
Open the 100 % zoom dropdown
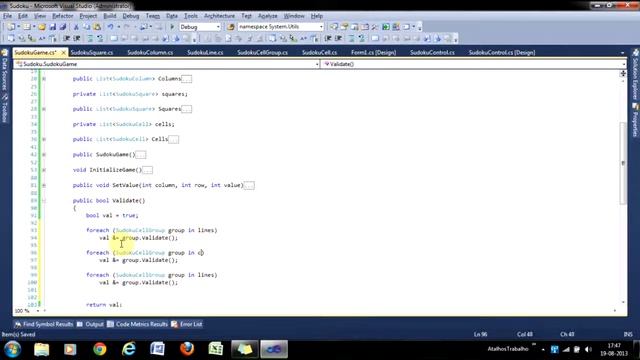click(x=38, y=311)
